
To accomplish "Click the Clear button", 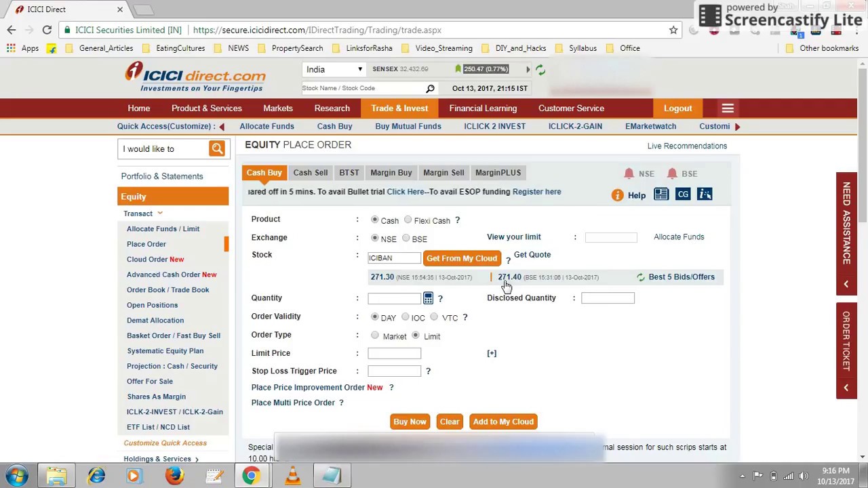I will pyautogui.click(x=450, y=422).
